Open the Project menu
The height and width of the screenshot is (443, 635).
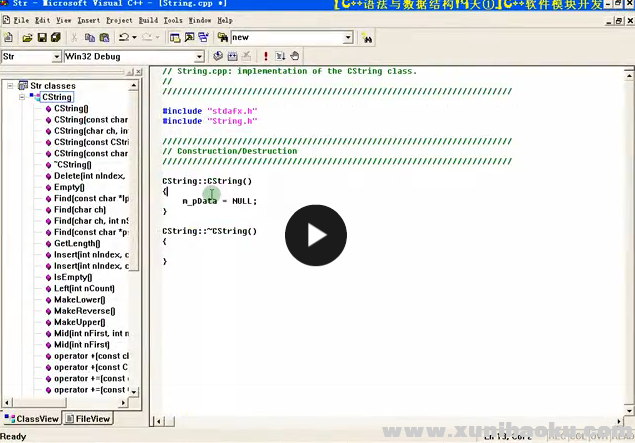click(119, 20)
